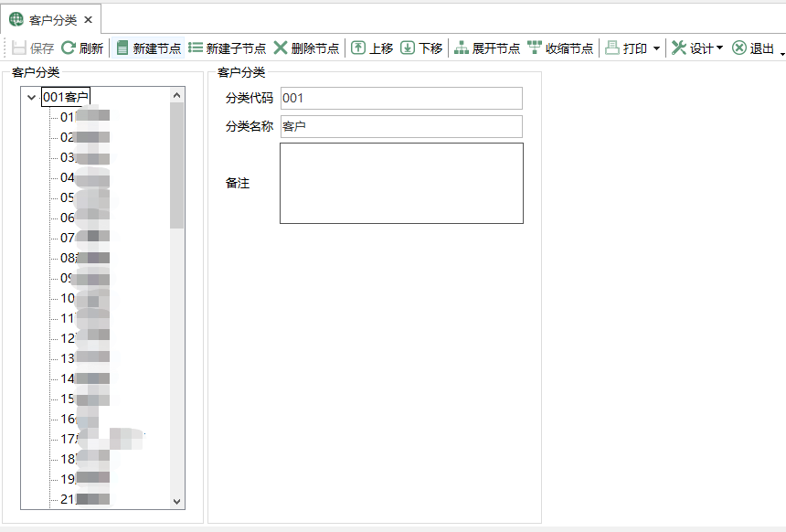Image resolution: width=786 pixels, height=532 pixels.
Task: Select tree item starting with 18
Action: tap(85, 459)
